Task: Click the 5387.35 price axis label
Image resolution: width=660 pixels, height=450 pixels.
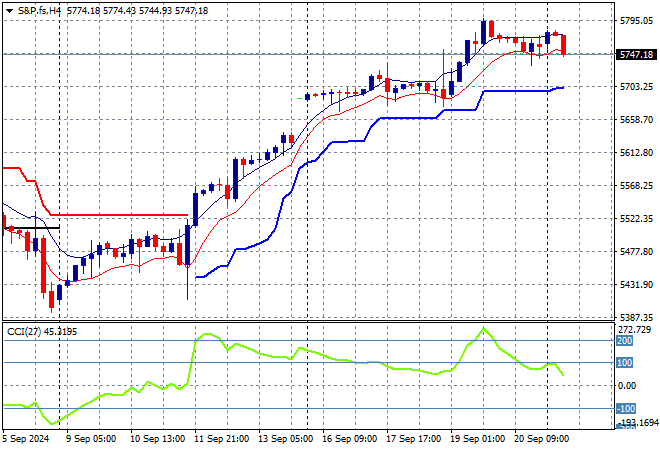Action: point(636,317)
